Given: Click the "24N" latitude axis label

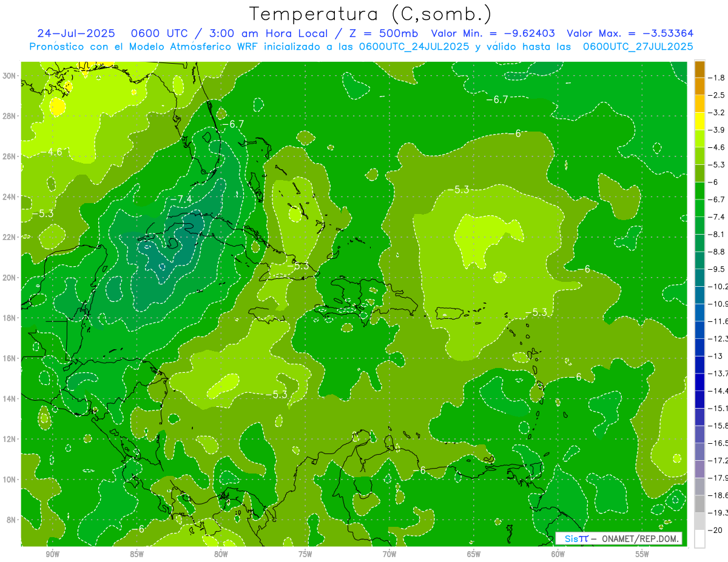Looking at the screenshot, I should [9, 196].
